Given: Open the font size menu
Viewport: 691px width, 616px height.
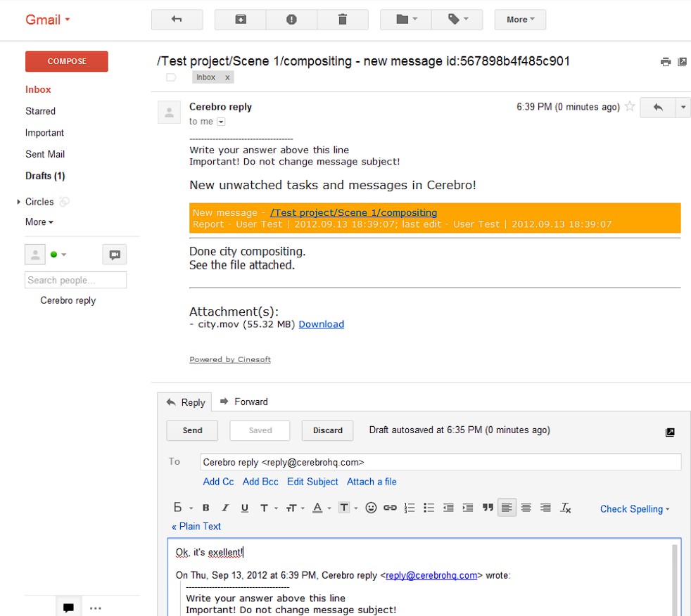Looking at the screenshot, I should (x=295, y=508).
